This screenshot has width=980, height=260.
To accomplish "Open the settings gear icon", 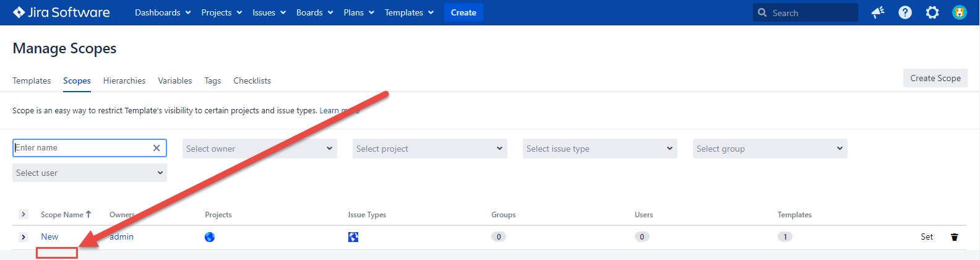I will pos(932,12).
